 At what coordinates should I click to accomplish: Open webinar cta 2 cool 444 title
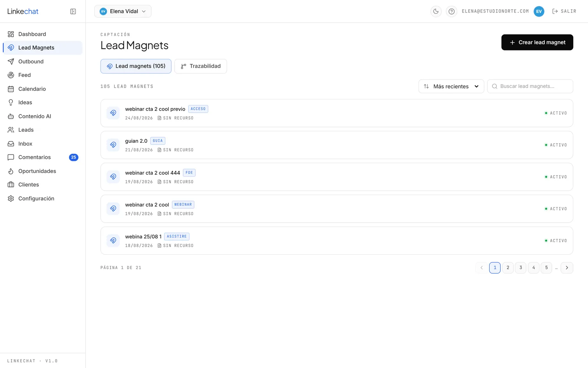coord(153,173)
